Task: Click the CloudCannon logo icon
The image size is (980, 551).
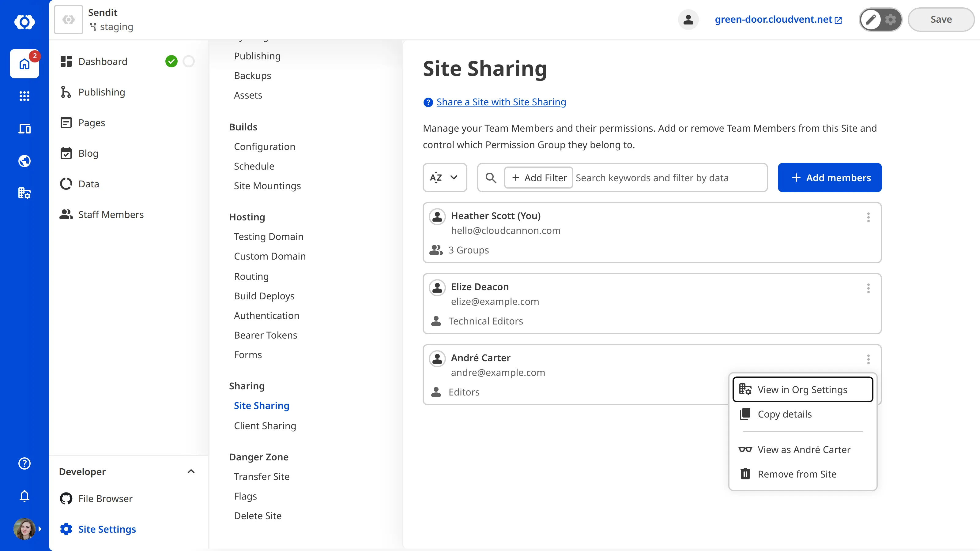Action: coord(24,22)
